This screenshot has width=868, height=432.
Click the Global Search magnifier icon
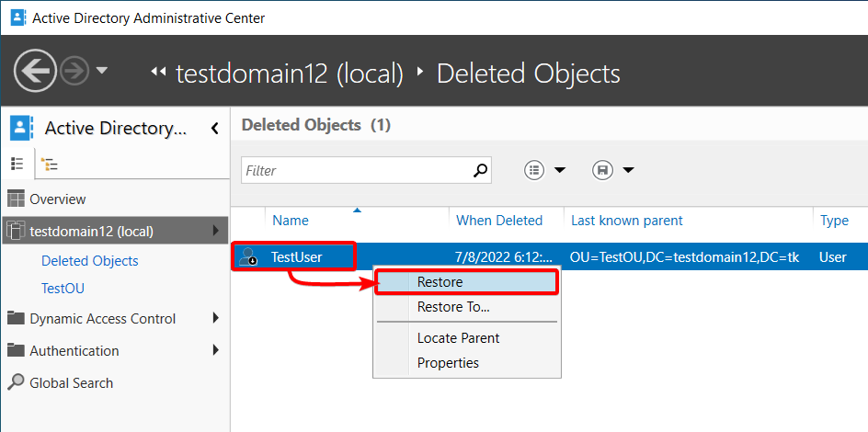click(x=17, y=382)
